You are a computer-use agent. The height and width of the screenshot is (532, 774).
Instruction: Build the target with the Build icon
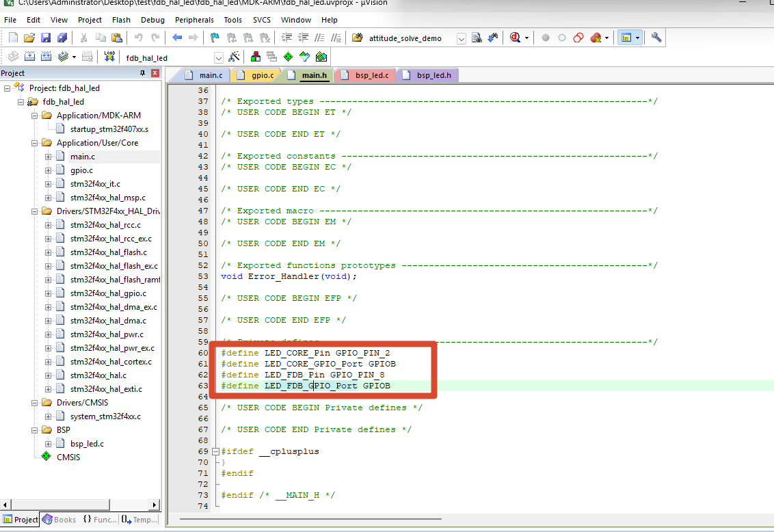coord(29,57)
